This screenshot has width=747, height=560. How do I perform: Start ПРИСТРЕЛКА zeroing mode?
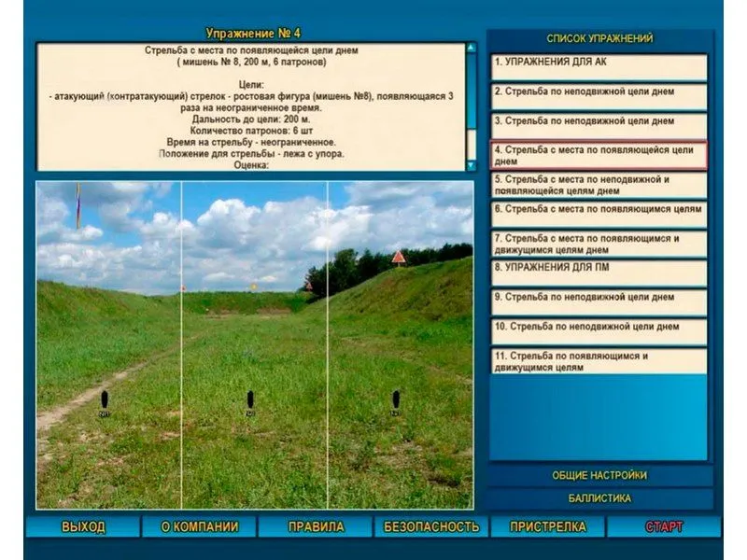click(x=547, y=527)
